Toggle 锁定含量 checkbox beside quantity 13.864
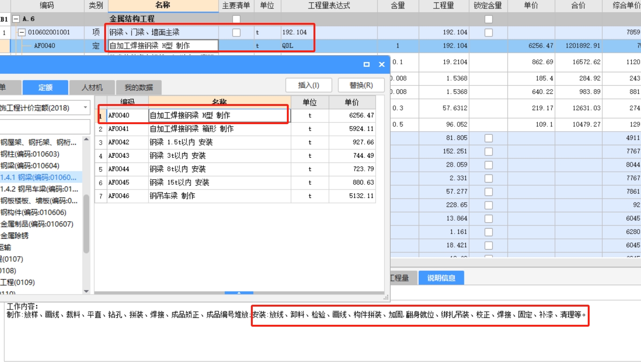This screenshot has width=641, height=364. (x=489, y=218)
